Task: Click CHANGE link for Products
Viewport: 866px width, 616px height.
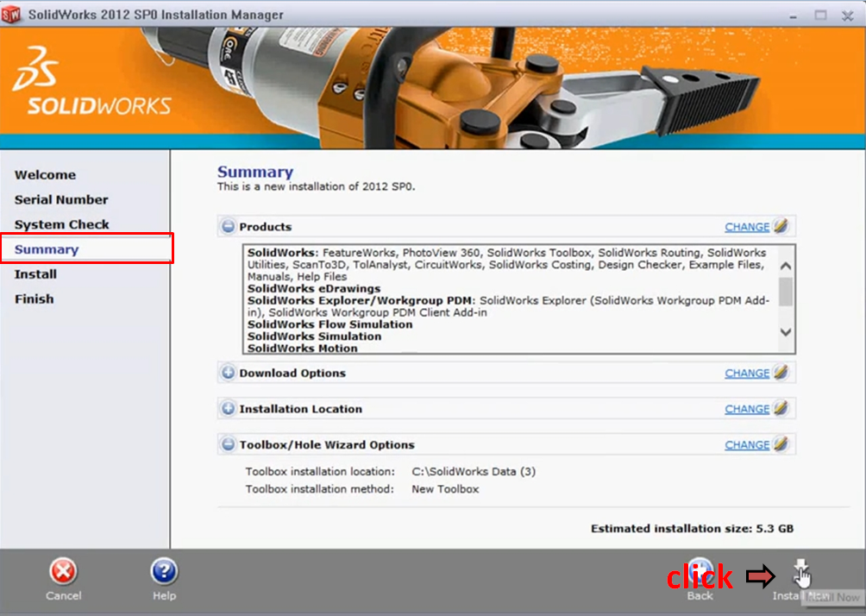Action: [747, 227]
